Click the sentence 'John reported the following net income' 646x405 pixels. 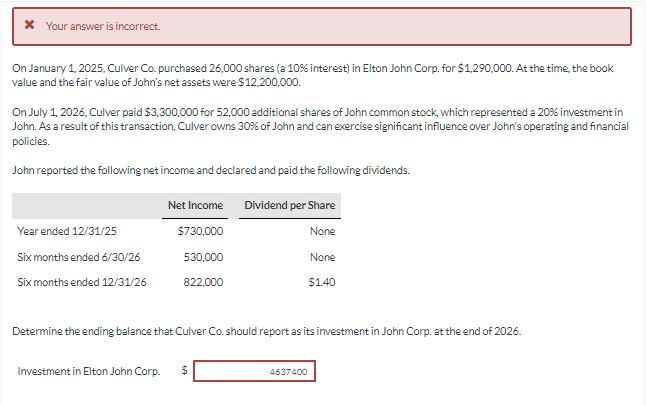[x=211, y=170]
